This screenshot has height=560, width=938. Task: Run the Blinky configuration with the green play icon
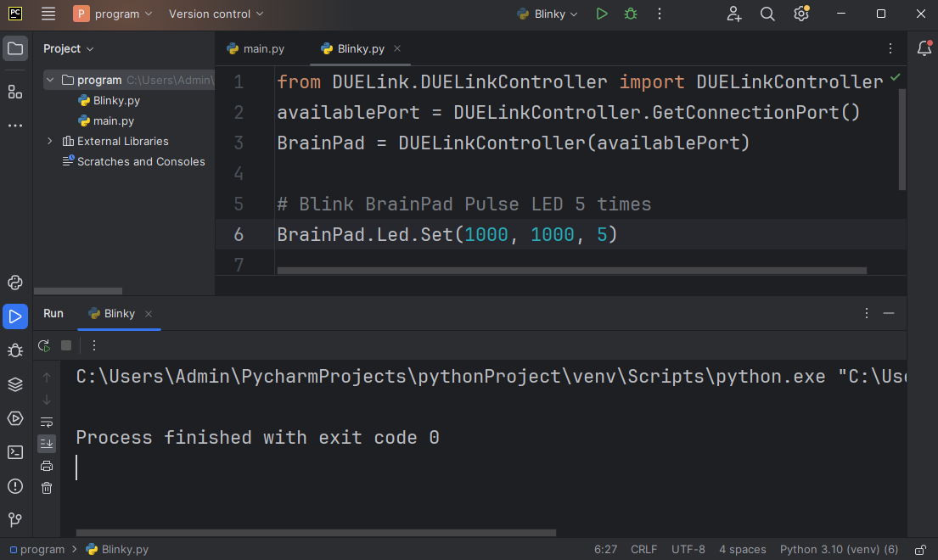click(602, 14)
